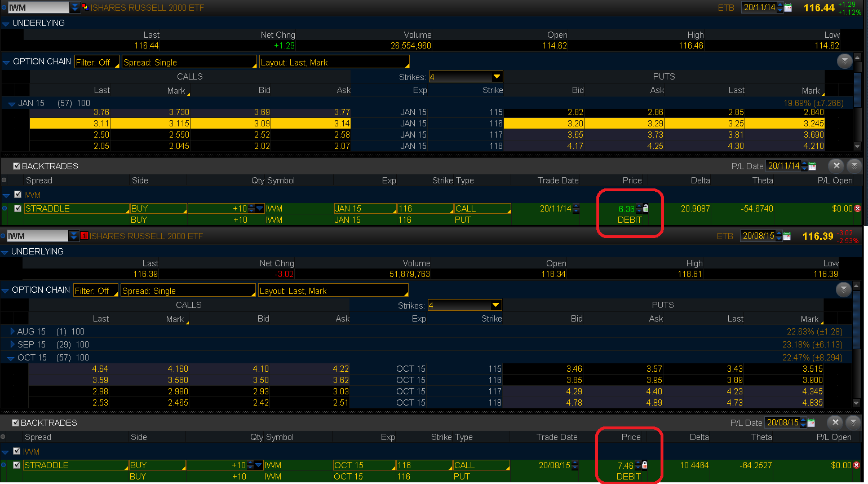Open the lower Option Chain round menu button
Viewport: 868px width, 484px height.
(843, 290)
